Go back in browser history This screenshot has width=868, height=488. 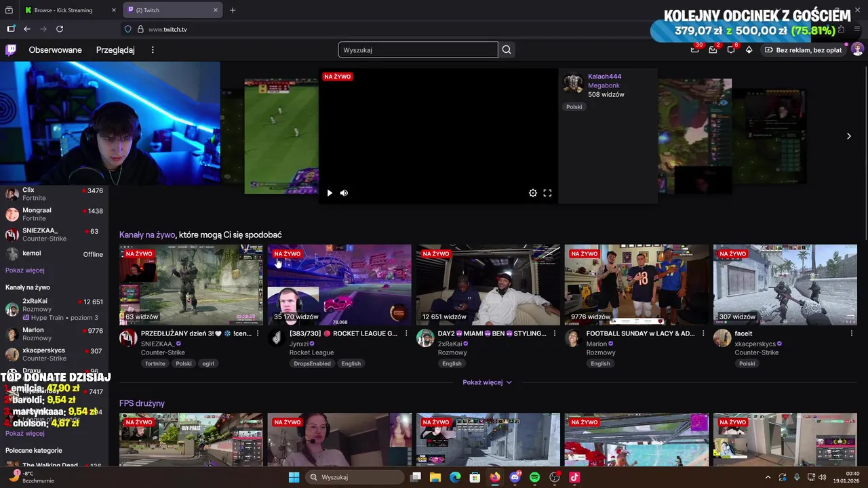27,29
